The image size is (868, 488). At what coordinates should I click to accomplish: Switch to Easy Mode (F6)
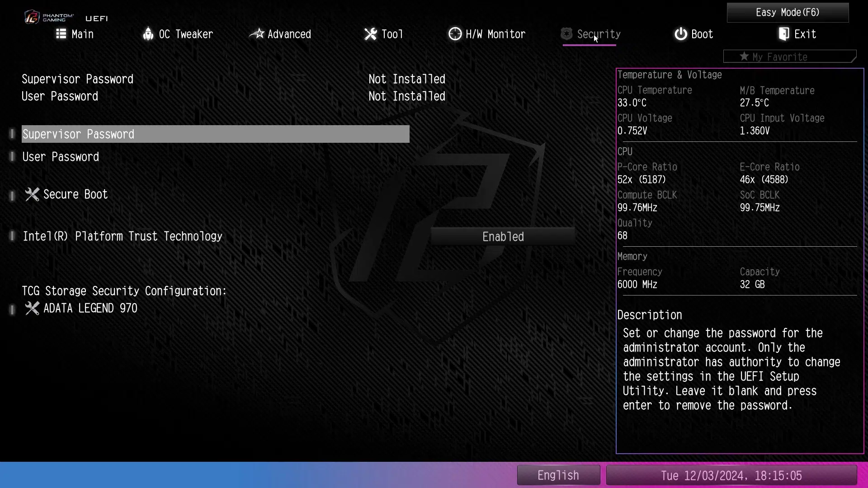788,12
